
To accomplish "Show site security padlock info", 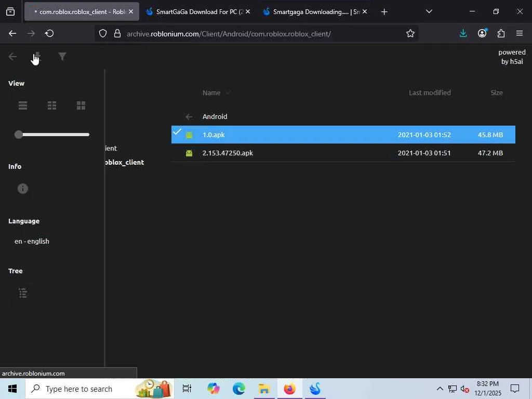I will [117, 33].
